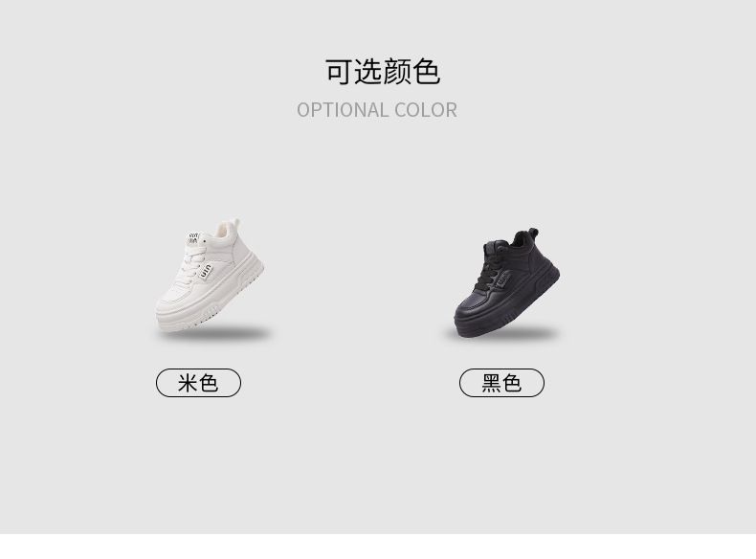This screenshot has height=559, width=756.
Task: Click the 'uin' side tag on beige sneaker
Action: tap(206, 272)
